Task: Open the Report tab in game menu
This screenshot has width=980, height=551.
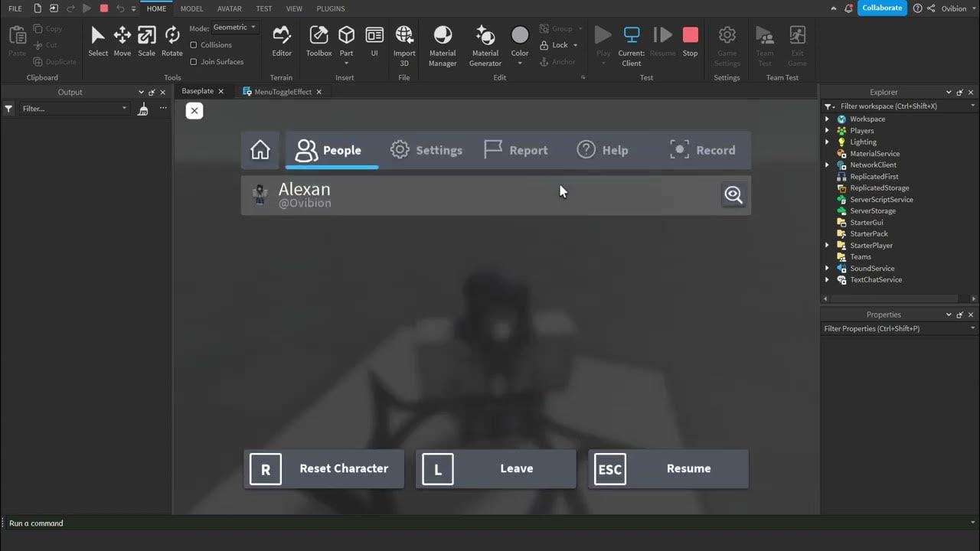Action: click(516, 150)
